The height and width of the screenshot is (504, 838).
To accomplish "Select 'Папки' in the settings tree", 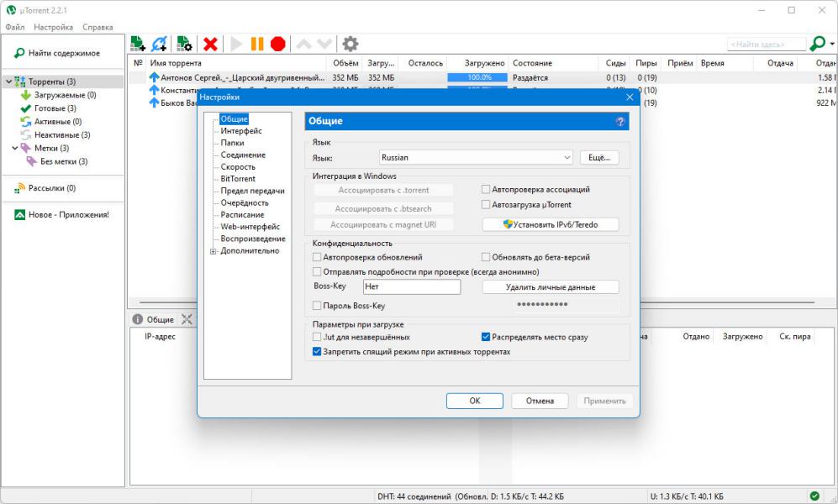I will point(232,143).
